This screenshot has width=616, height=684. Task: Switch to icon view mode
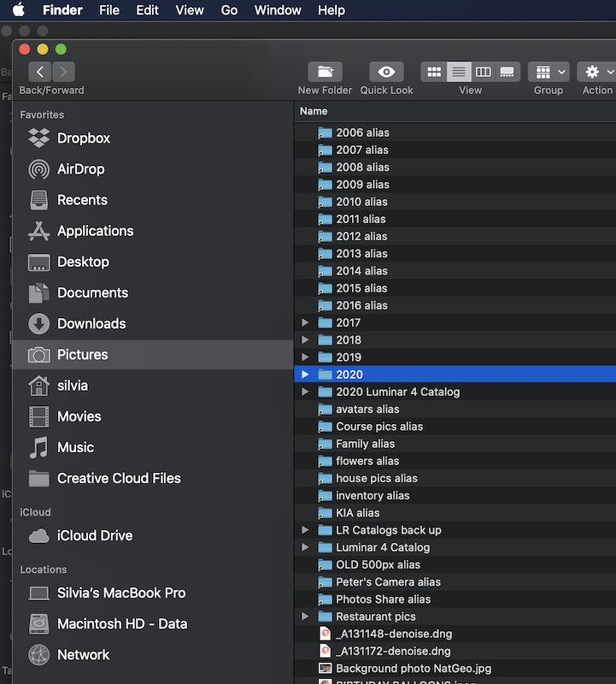[434, 73]
